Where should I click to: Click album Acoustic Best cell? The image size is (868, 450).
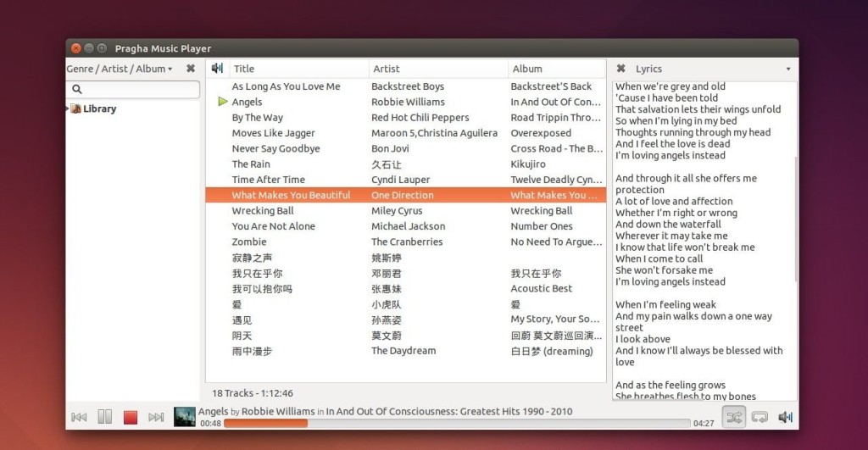tap(542, 288)
